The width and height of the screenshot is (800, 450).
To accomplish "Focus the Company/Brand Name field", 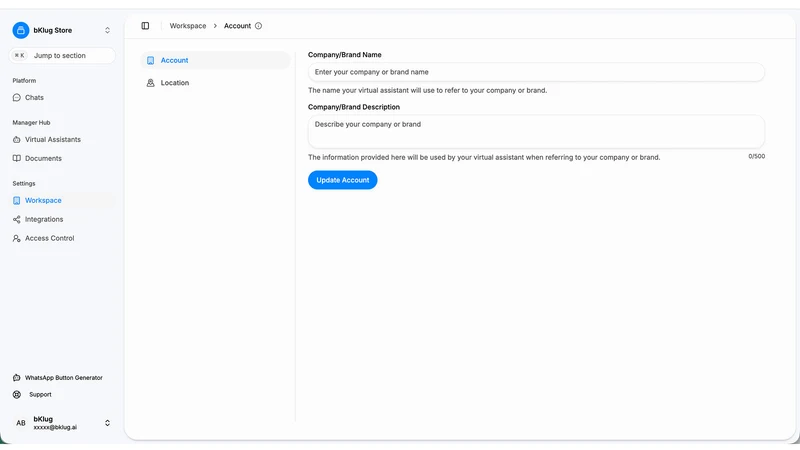I will pos(536,72).
